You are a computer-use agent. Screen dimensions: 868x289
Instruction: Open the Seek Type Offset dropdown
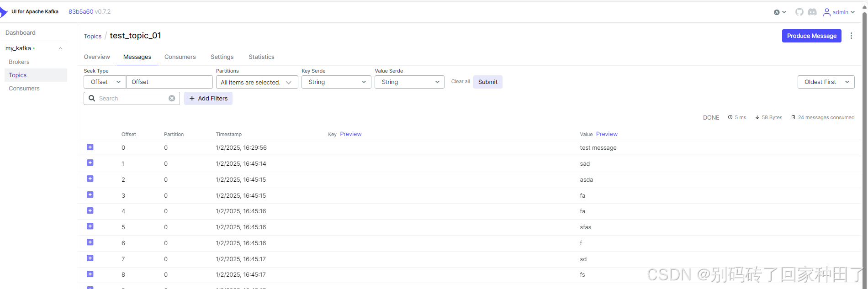click(105, 82)
